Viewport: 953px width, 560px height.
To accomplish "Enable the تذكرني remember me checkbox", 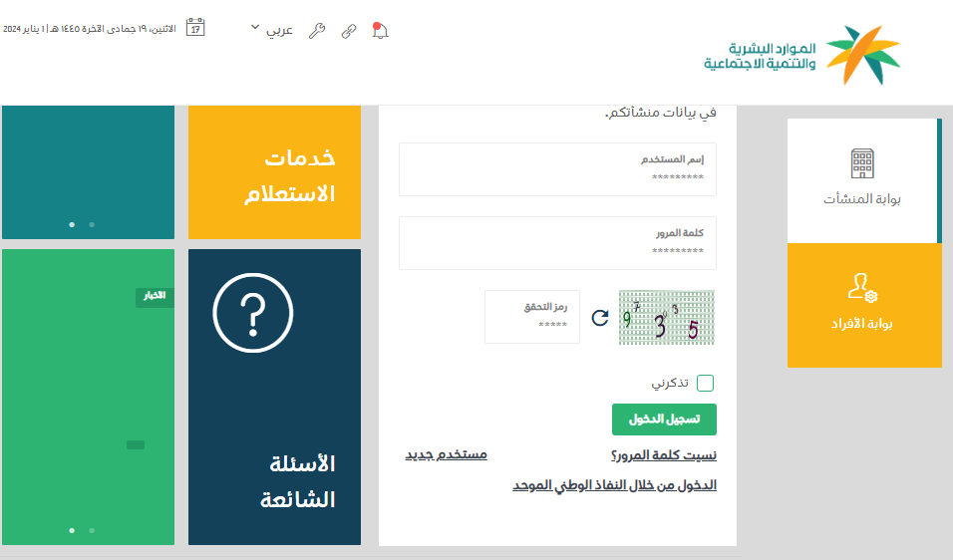I will (x=706, y=384).
